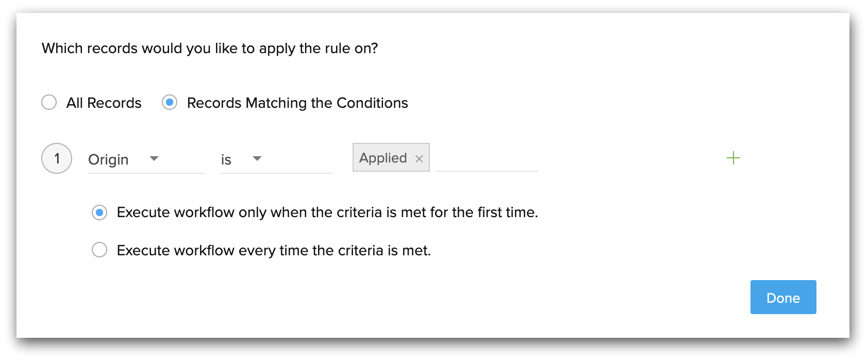Viewport: 868px width, 360px height.
Task: Click the green plus icon to add condition
Action: pyautogui.click(x=733, y=158)
